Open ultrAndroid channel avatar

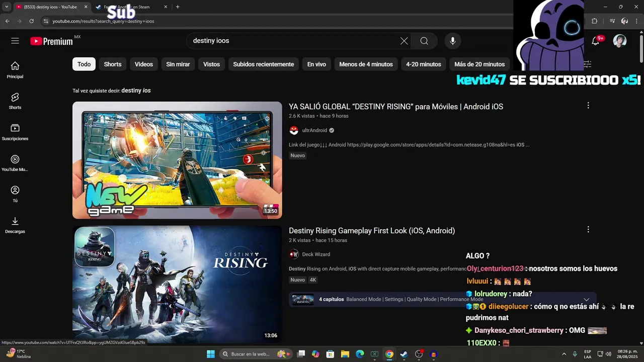coord(294,130)
